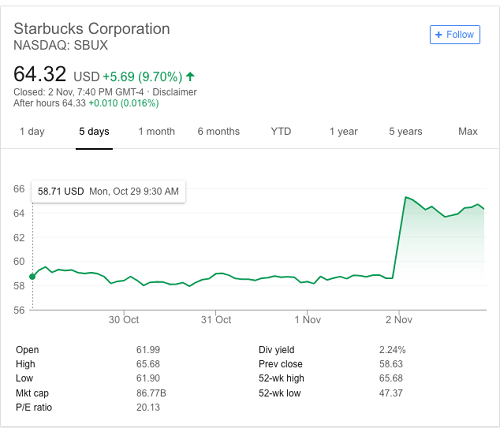
Task: View the 5 years chart range
Action: pos(406,131)
